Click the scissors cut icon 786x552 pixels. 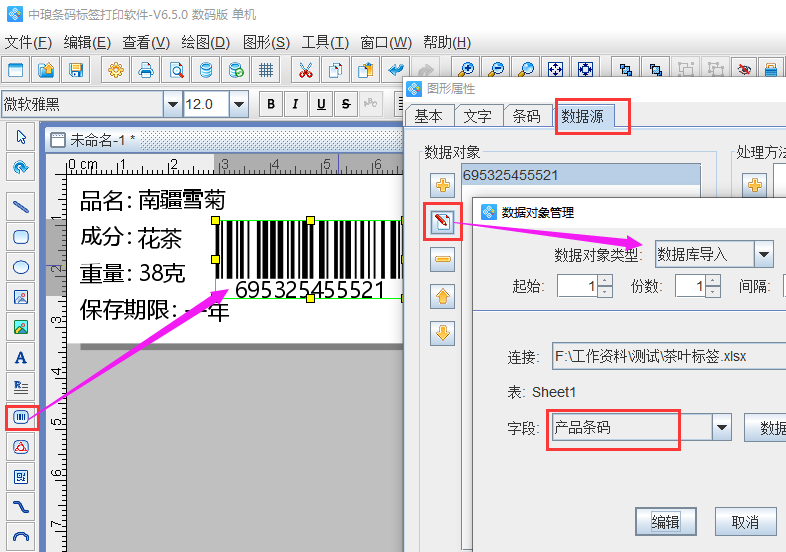[306, 70]
